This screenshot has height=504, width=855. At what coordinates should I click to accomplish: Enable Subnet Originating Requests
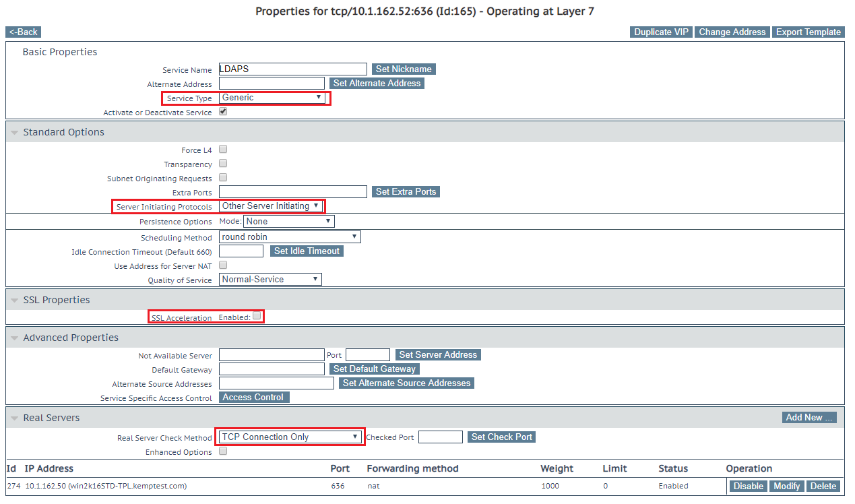click(222, 177)
